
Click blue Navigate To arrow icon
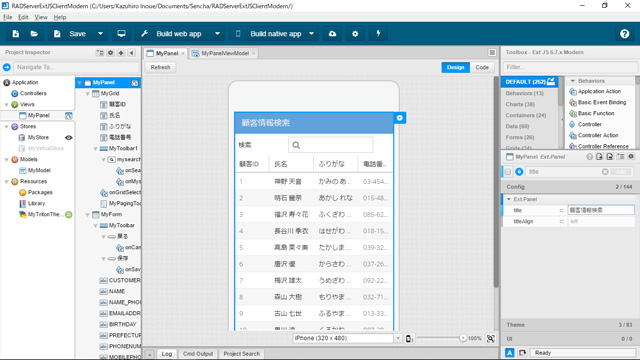click(7, 67)
